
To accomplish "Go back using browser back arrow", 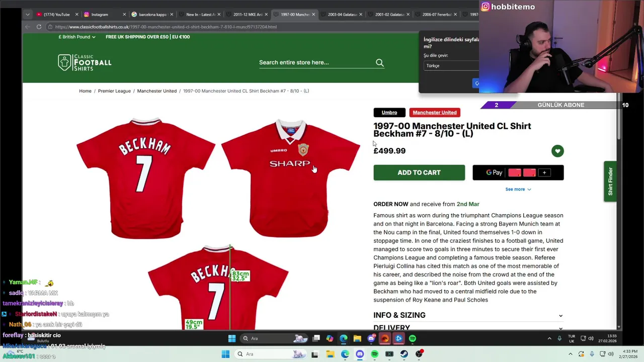I will pyautogui.click(x=27, y=27).
